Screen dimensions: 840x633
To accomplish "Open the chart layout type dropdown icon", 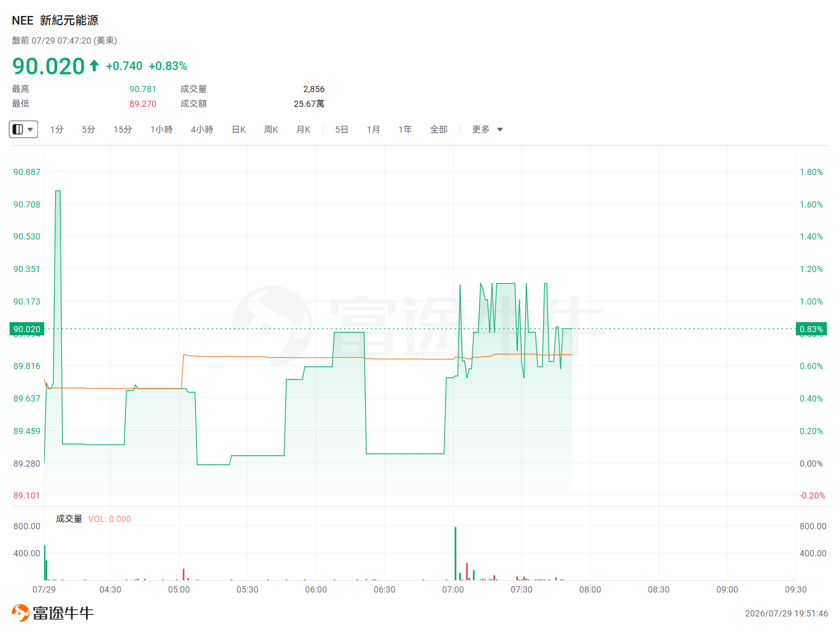I will pos(23,130).
